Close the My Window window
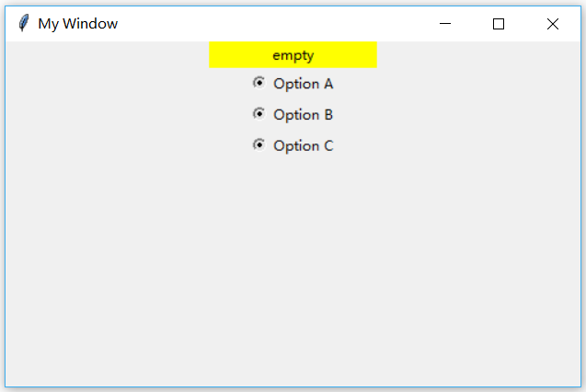 click(553, 24)
